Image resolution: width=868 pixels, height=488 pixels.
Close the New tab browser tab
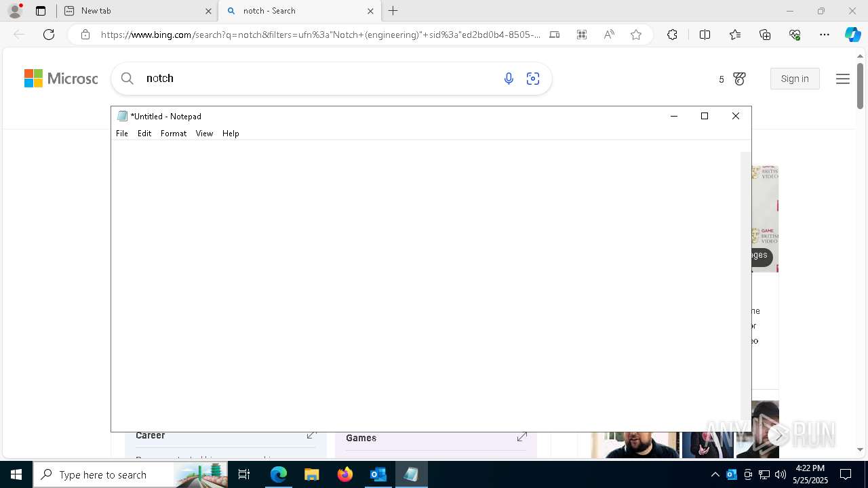(x=208, y=11)
